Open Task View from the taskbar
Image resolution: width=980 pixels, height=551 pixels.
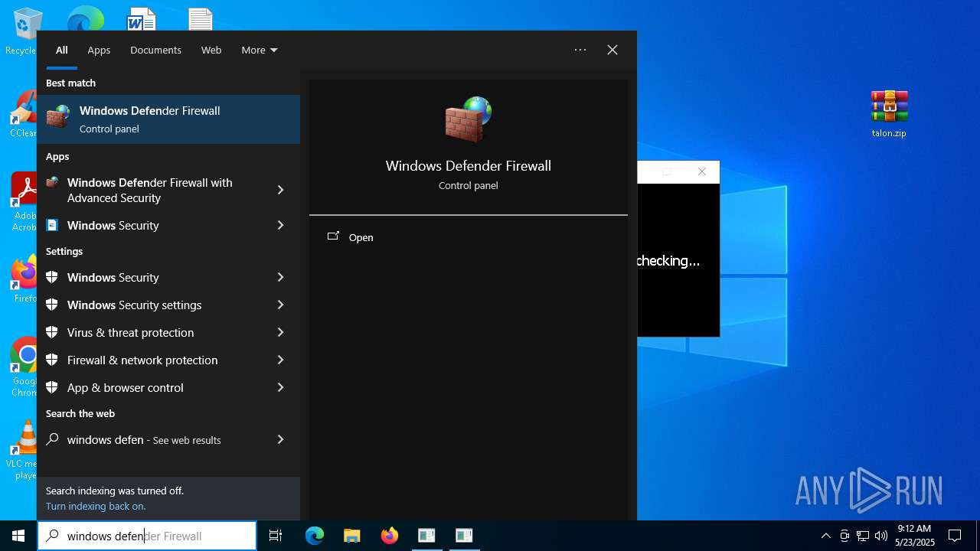click(276, 536)
